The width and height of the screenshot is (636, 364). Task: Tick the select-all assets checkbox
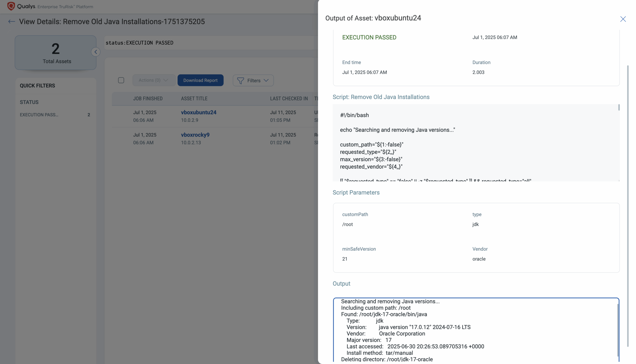tap(121, 80)
